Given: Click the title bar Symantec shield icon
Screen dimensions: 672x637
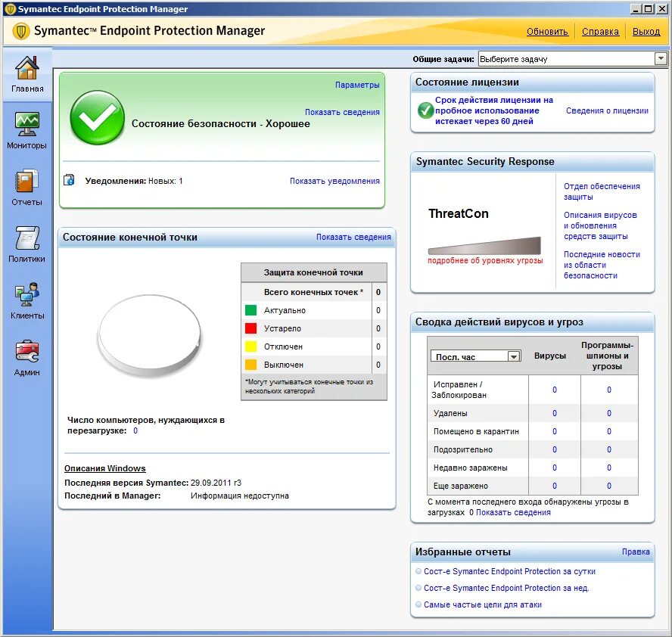Looking at the screenshot, I should pyautogui.click(x=11, y=9).
